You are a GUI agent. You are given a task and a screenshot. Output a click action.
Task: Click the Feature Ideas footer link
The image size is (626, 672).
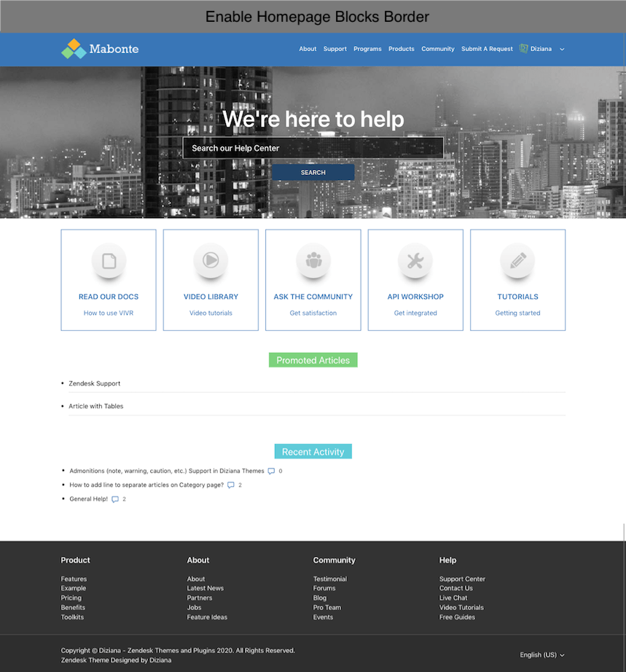[207, 617]
